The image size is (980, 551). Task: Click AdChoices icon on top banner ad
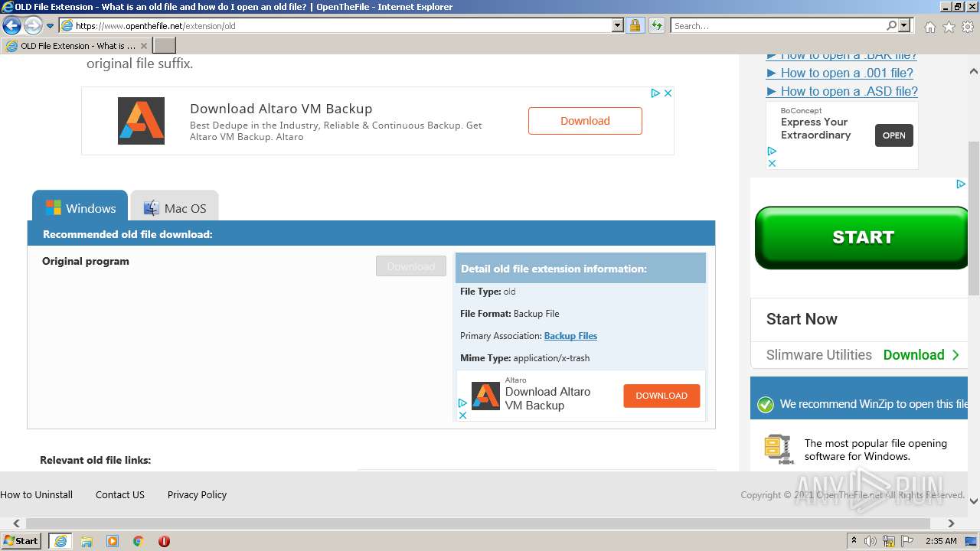[x=655, y=93]
